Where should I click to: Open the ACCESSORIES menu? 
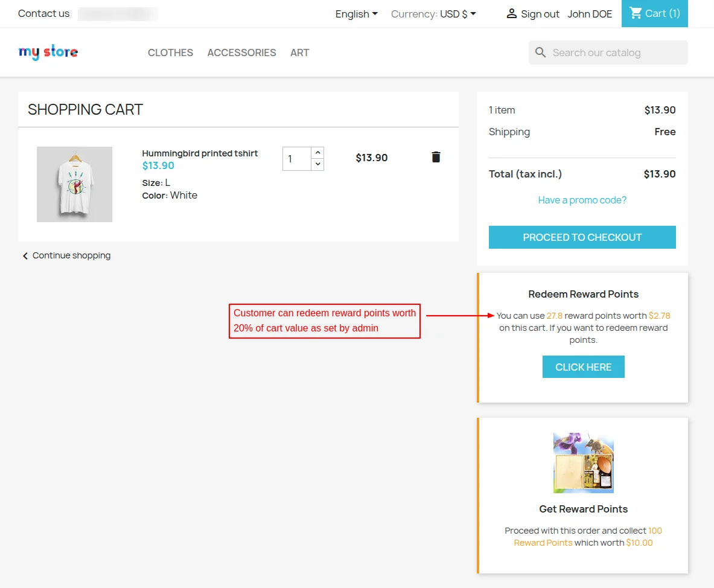[241, 53]
